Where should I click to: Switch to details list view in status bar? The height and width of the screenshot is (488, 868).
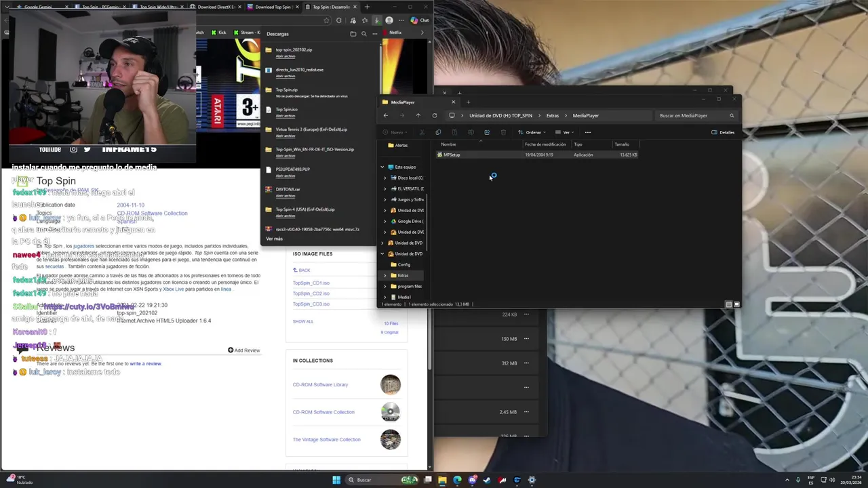[x=729, y=304]
